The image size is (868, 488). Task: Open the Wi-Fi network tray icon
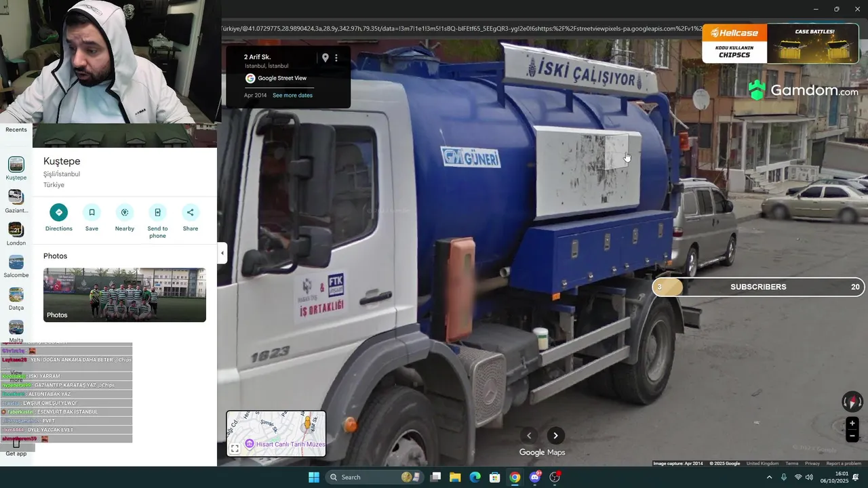tap(798, 477)
